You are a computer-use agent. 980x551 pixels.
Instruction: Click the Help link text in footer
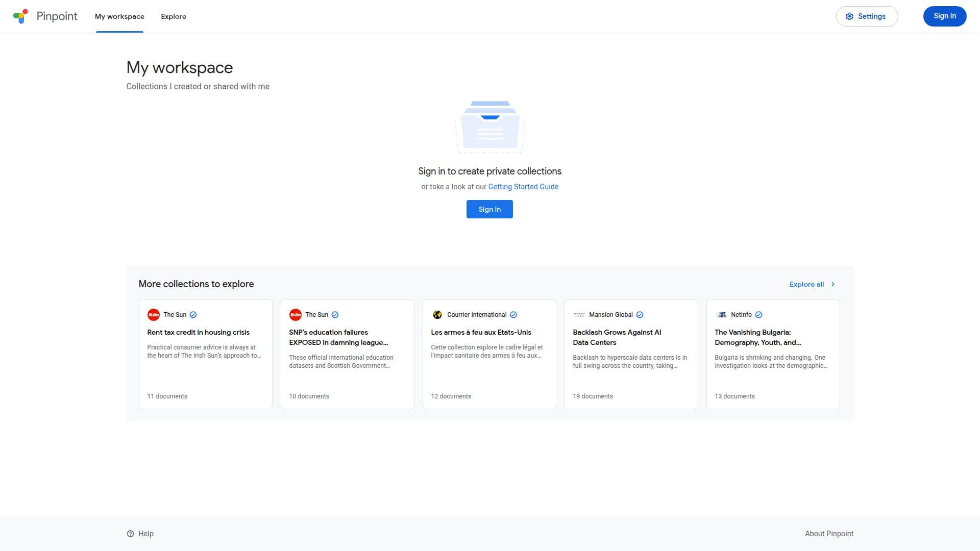[146, 534]
